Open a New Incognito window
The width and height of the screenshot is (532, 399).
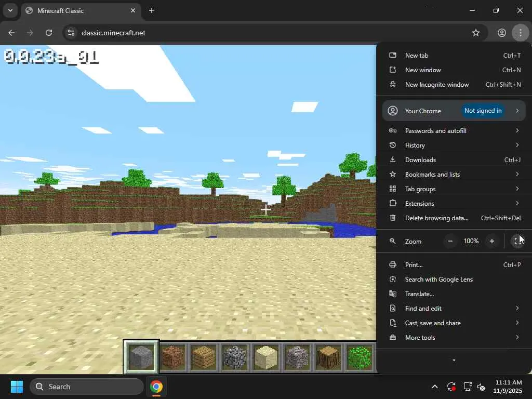click(454, 85)
